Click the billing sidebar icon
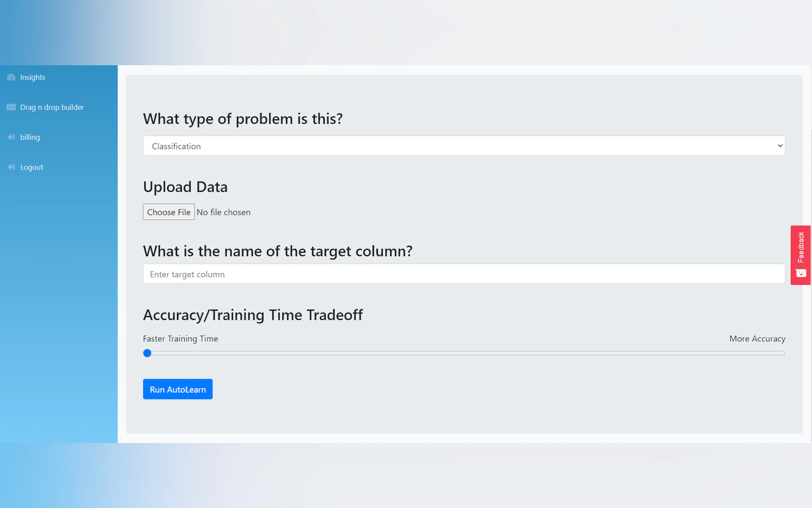The height and width of the screenshot is (508, 812). (x=11, y=137)
